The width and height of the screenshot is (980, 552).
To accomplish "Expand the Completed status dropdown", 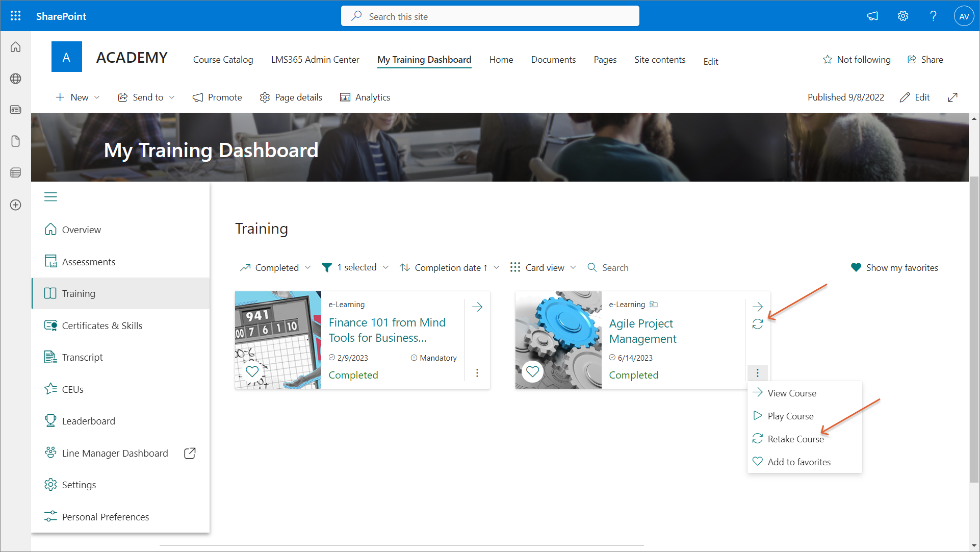I will click(x=275, y=267).
